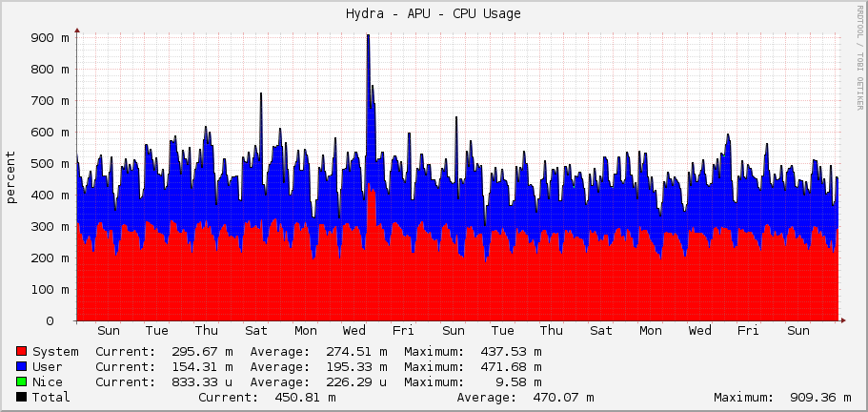Image resolution: width=868 pixels, height=412 pixels.
Task: Click the 'Sat' label between 'Thu' and 'Mon' right
Action: (x=601, y=331)
